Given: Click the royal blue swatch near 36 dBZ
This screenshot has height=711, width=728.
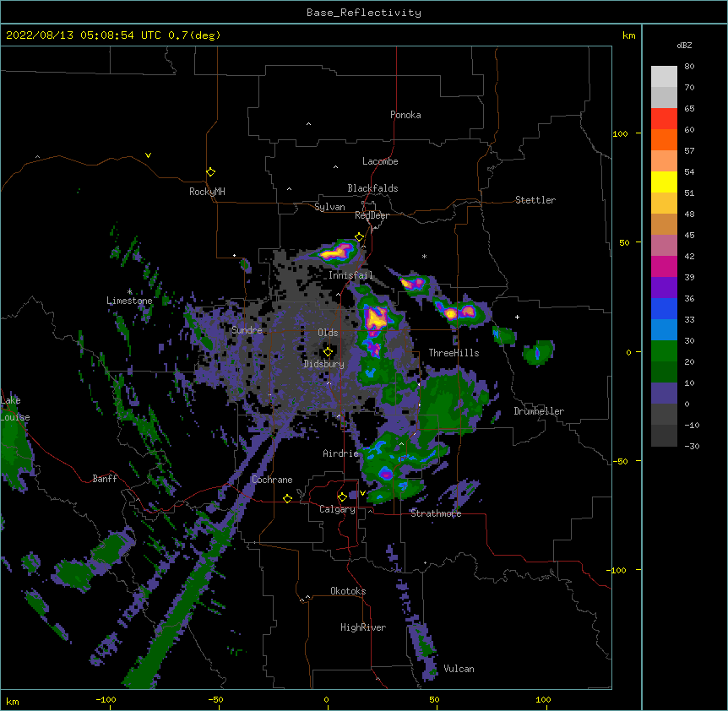Looking at the screenshot, I should click(x=664, y=308).
